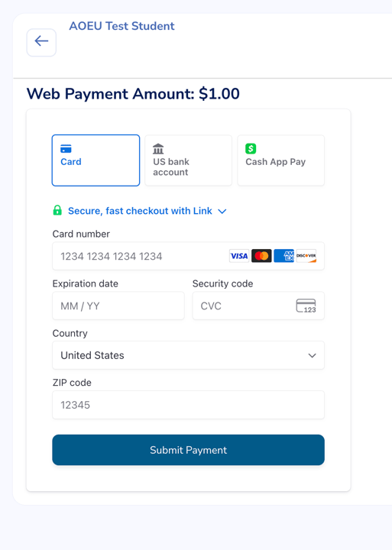Click the credit card icon in Card tab

(x=66, y=149)
